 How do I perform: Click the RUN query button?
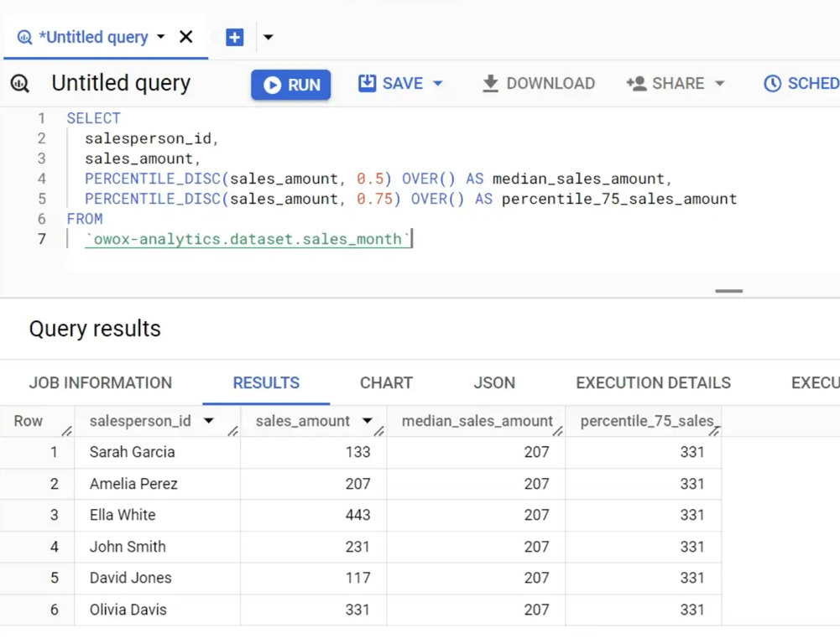point(291,85)
